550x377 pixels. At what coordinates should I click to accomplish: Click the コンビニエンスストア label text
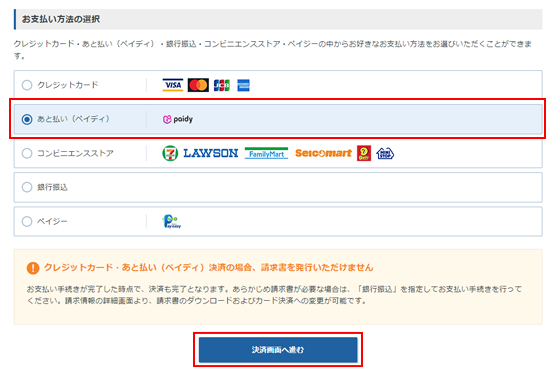[x=75, y=153]
